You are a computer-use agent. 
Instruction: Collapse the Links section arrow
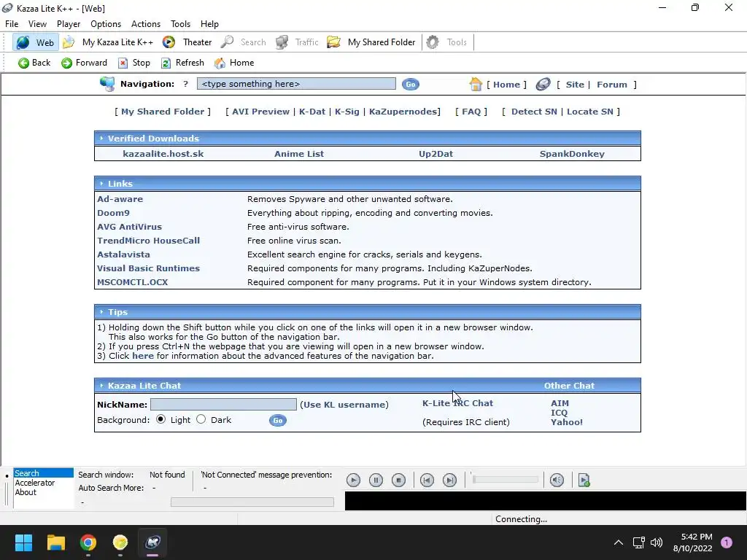pyautogui.click(x=101, y=183)
